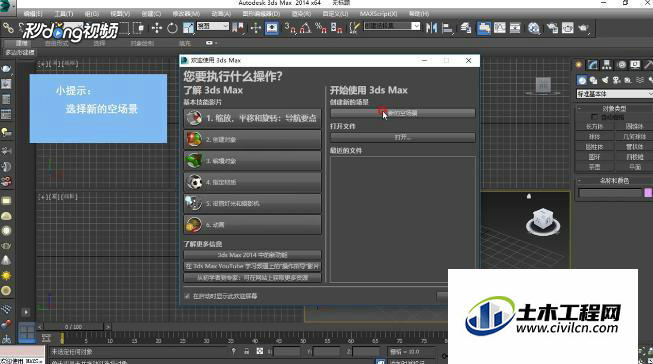The height and width of the screenshot is (364, 653).
Task: Click the New Empty Scene button
Action: pos(403,113)
